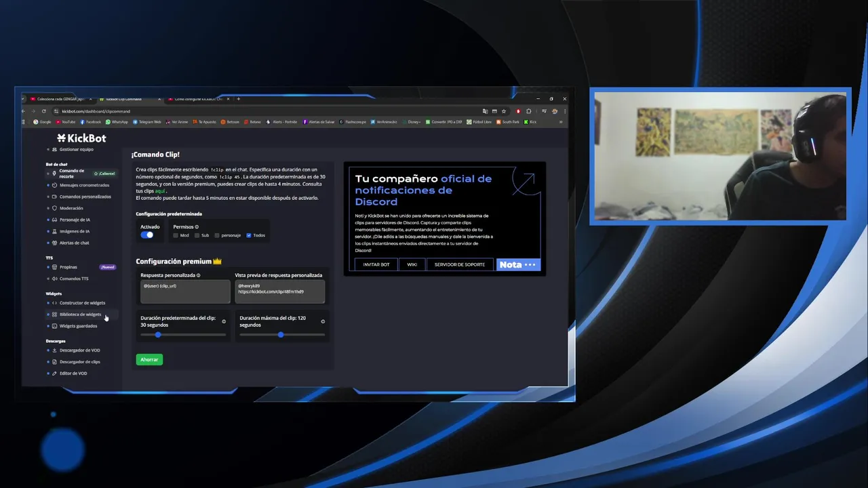Expand the bookmarks bar overflow chevron
The image size is (868, 488).
560,122
